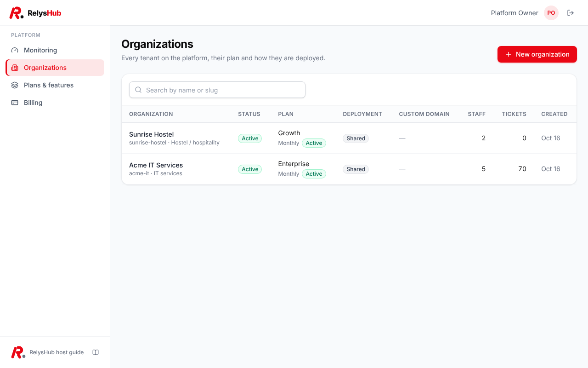588x368 pixels.
Task: Click staff count 2 for Sunrise Hostel
Action: click(484, 138)
